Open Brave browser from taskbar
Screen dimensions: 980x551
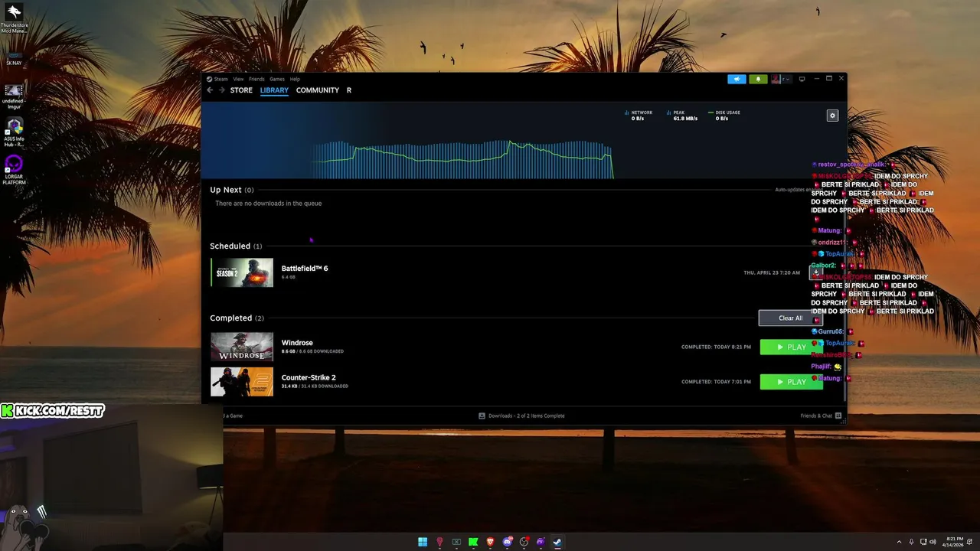click(490, 542)
